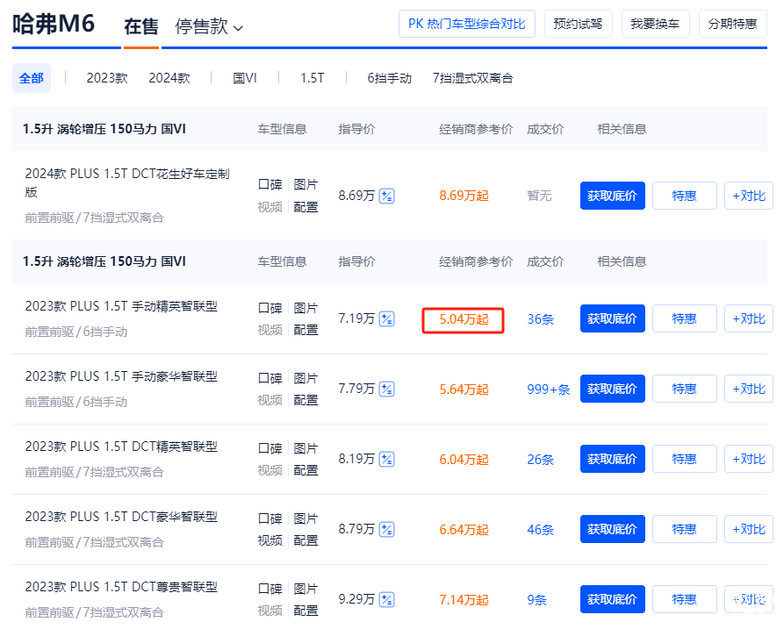This screenshot has height=629, width=784.
Task: Expand the 停售款 dropdown
Action: click(x=209, y=27)
